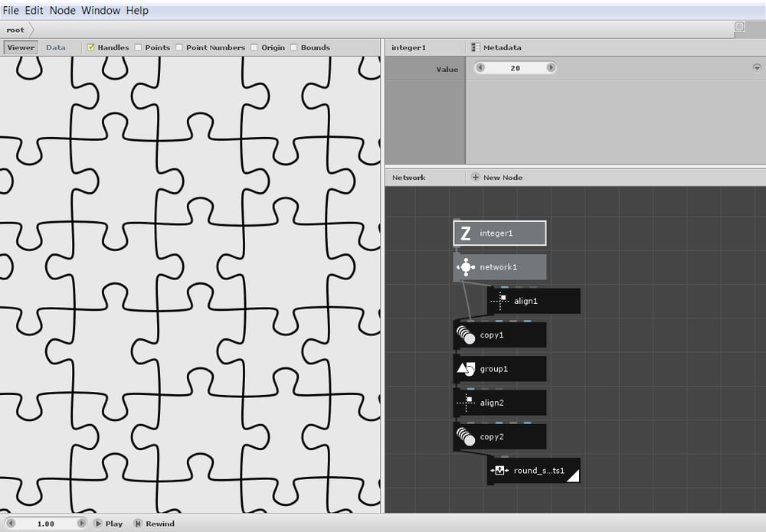Decrease Value with the left arrow
The height and width of the screenshot is (532, 766).
[480, 67]
